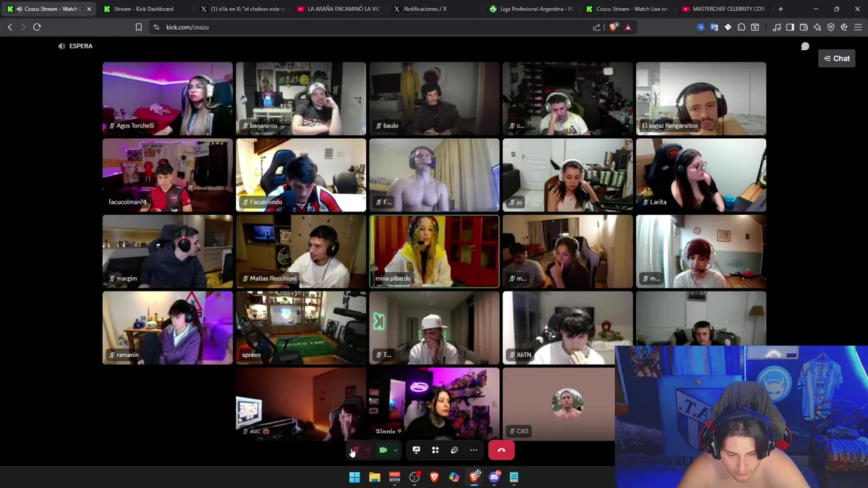Select facucolman74 video tile
This screenshot has height=488, width=868.
[x=167, y=175]
